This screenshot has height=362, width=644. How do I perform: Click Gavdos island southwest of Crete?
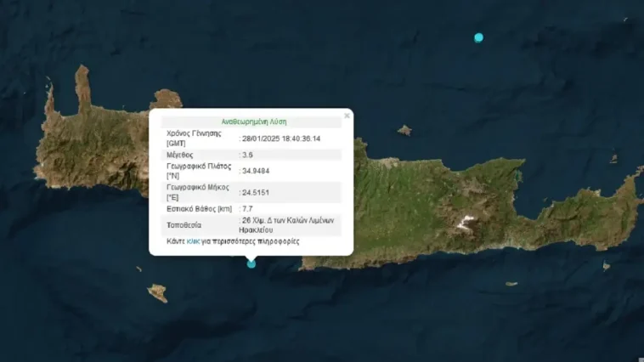click(x=156, y=293)
